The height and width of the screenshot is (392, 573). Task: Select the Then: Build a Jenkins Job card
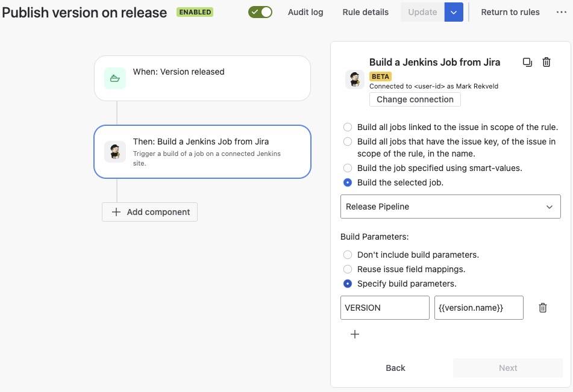click(x=202, y=152)
